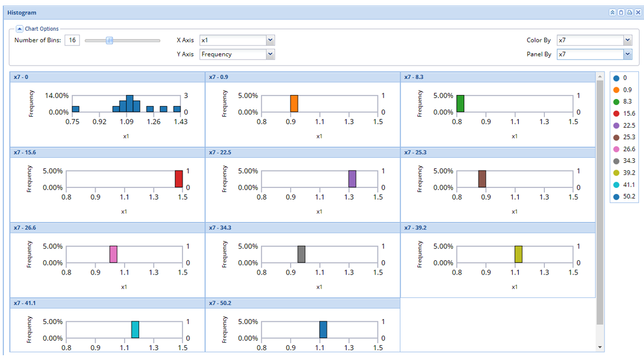Click the scroll down arrow of chart area

click(x=599, y=347)
